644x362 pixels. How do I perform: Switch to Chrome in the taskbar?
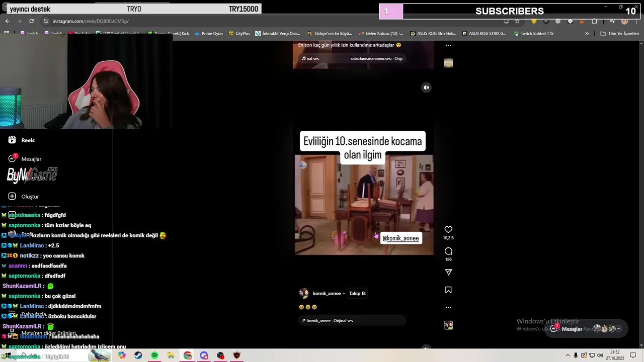pos(188,355)
